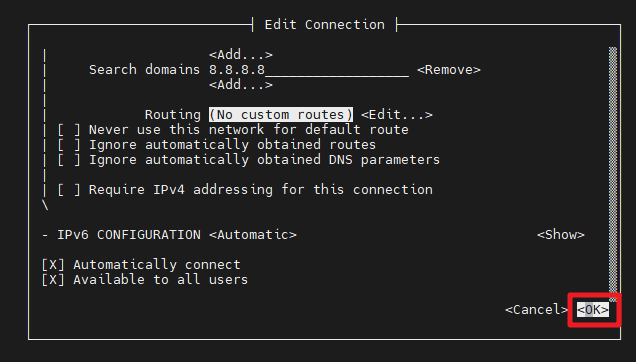Click the Routing label
Screen dimensions: 636x362
click(173, 115)
